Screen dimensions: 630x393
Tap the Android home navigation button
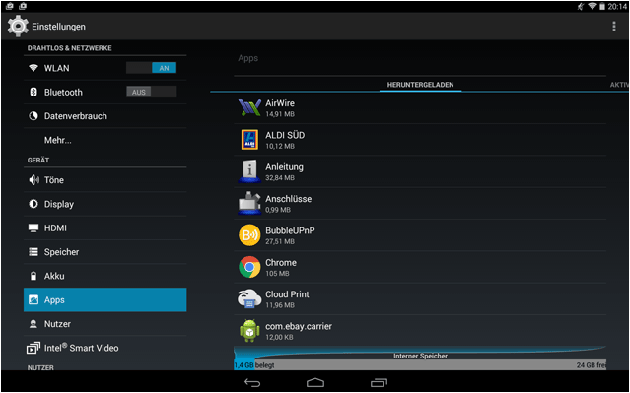315,382
